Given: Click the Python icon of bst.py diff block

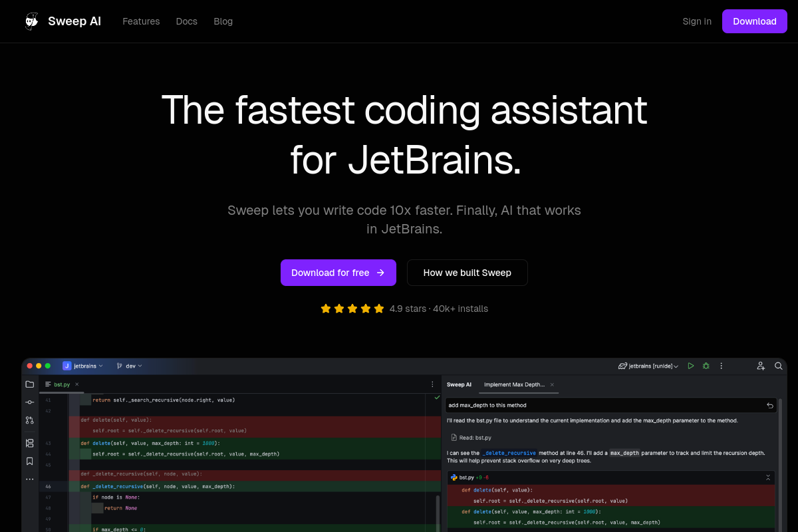Looking at the screenshot, I should pyautogui.click(x=454, y=477).
